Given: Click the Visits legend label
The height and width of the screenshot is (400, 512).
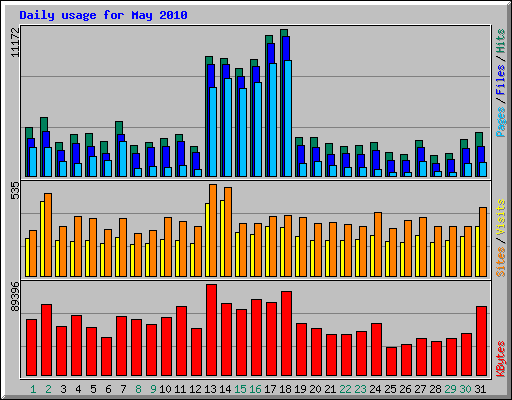Looking at the screenshot, I should tap(501, 217).
